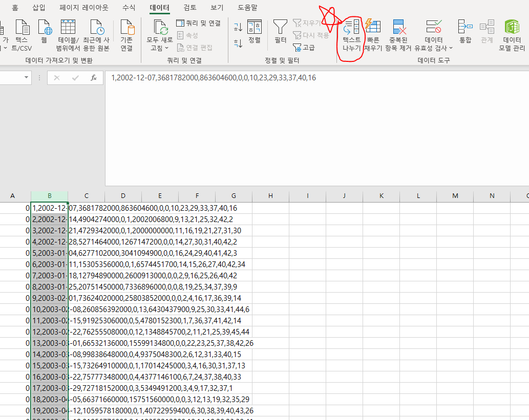Click cell starting with 1,2002-12-07
This screenshot has height=420, width=529.
[50, 208]
